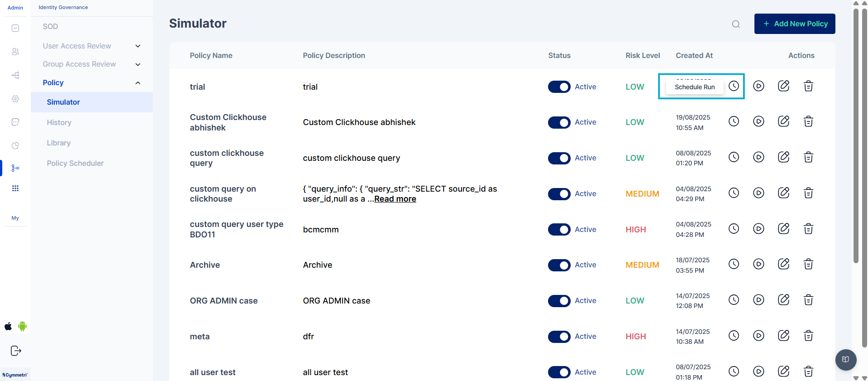Image resolution: width=868 pixels, height=381 pixels.
Task: Edit the custom query user type BDO11 policy
Action: tap(783, 228)
